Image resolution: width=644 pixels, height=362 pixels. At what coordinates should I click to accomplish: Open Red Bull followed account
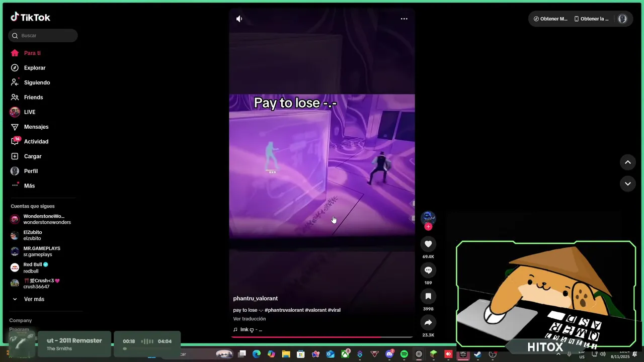point(35,267)
